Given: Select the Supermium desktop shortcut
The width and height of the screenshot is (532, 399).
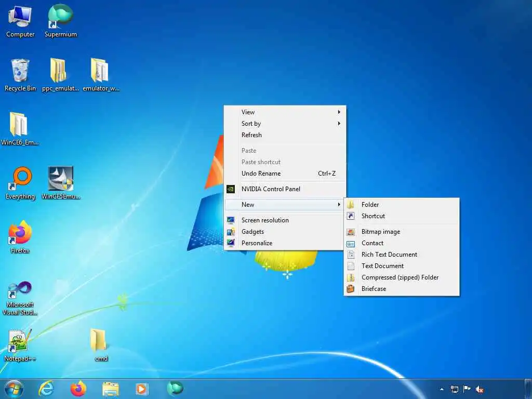Looking at the screenshot, I should pyautogui.click(x=61, y=22).
